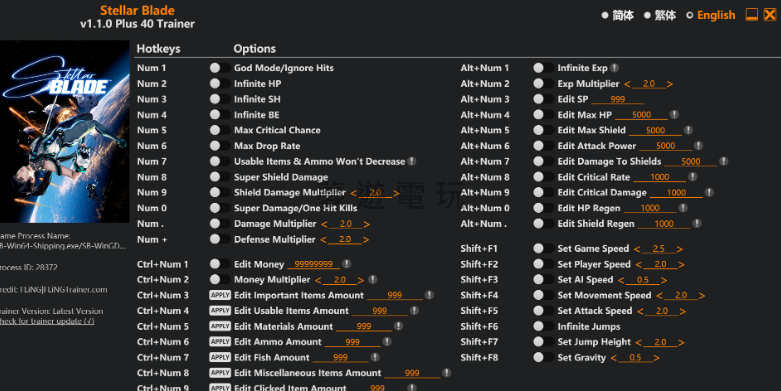Turn on Super Damage/One Hit Kills

point(219,208)
